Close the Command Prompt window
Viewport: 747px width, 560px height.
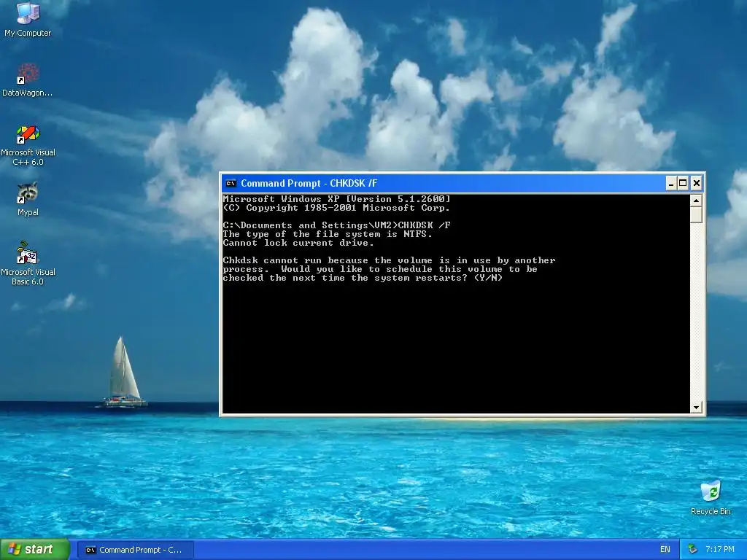click(696, 183)
